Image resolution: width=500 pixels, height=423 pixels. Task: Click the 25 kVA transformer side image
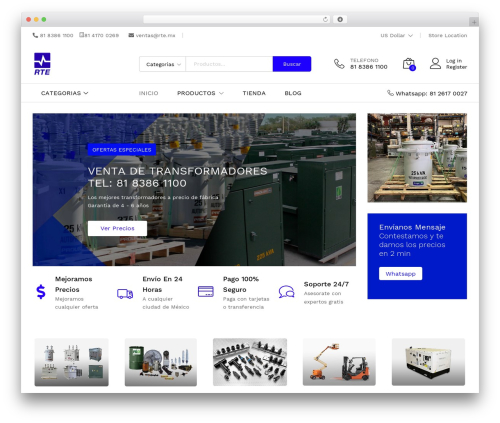click(417, 158)
